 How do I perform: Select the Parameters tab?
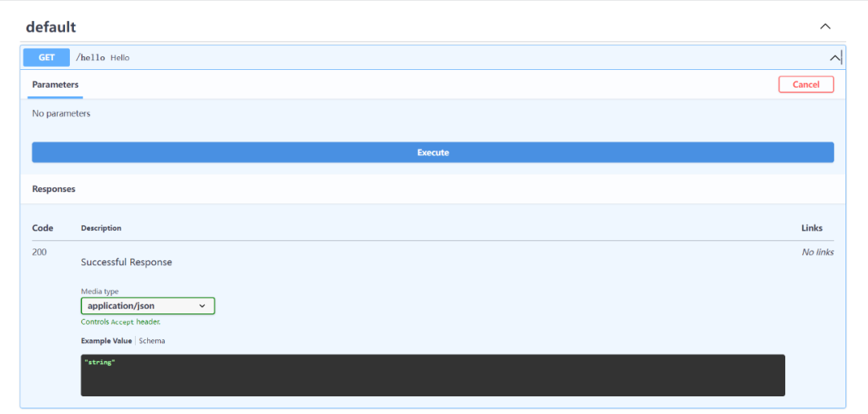point(55,84)
